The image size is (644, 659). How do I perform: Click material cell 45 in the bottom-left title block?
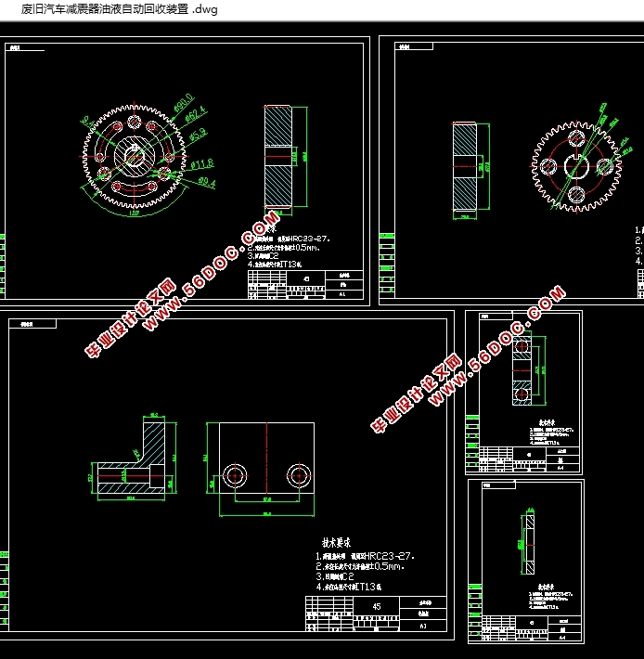click(x=377, y=606)
